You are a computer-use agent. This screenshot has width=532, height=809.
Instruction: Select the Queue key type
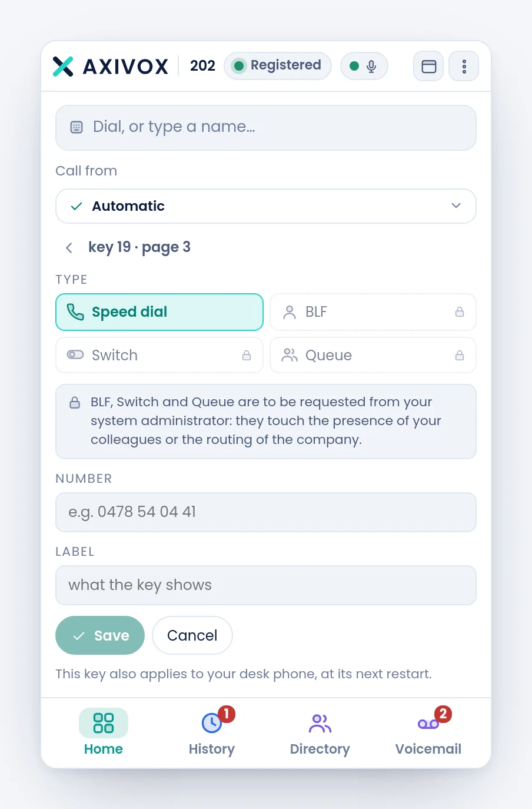373,356
